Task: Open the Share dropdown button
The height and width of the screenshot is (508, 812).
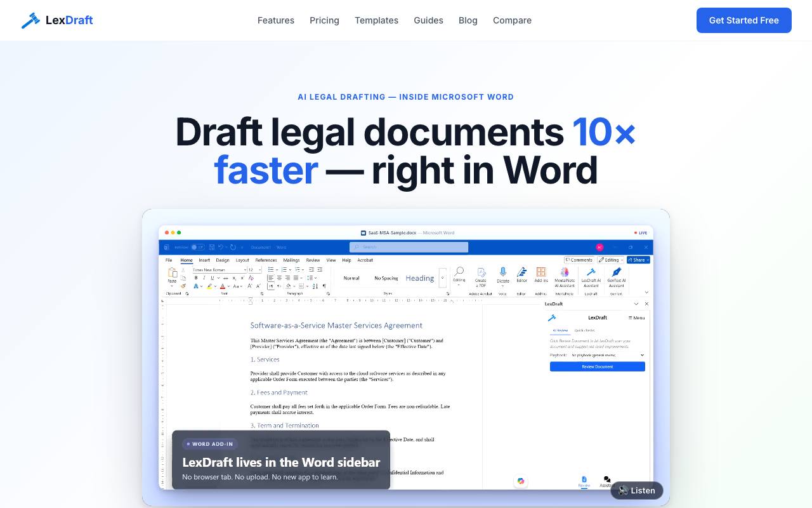Action: [638, 260]
